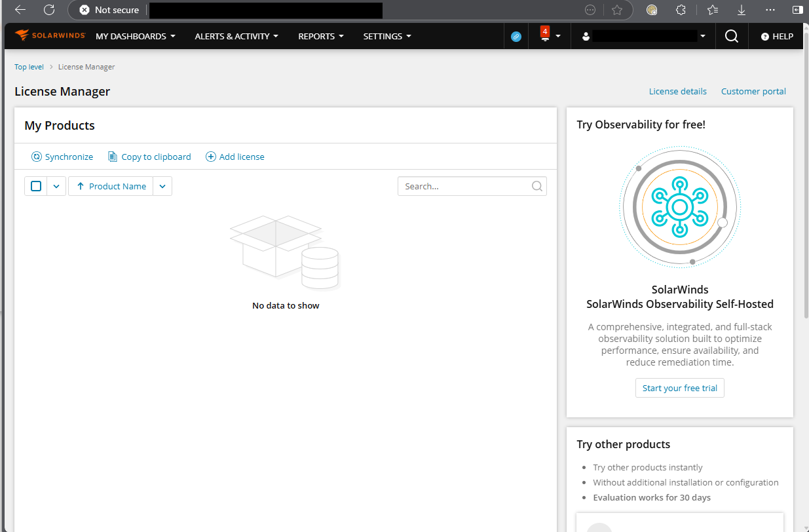Click the My Products heading
This screenshot has width=809, height=532.
60,126
